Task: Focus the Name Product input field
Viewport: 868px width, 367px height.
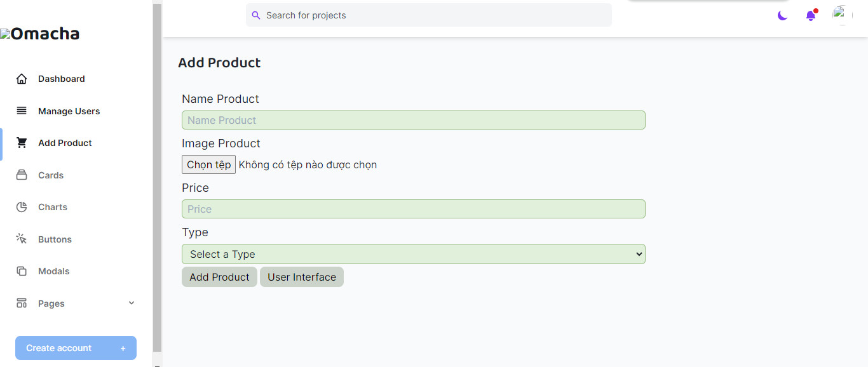Action: pos(414,120)
